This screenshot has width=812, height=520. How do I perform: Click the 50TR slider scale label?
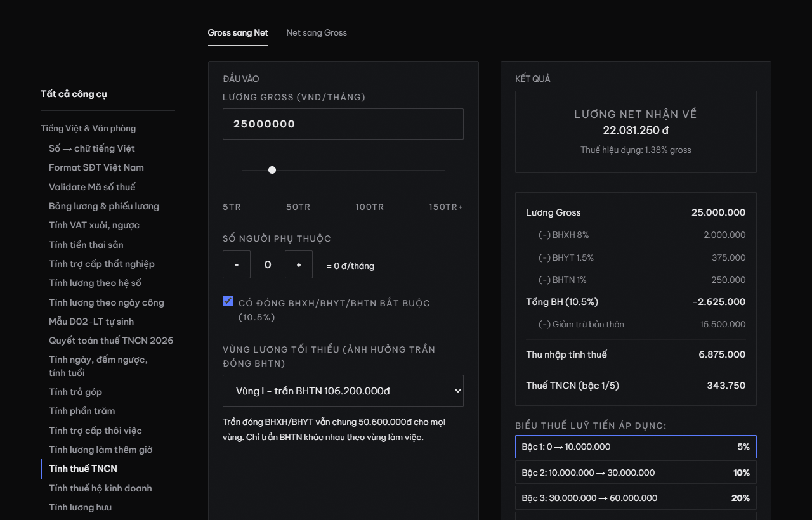tap(298, 207)
